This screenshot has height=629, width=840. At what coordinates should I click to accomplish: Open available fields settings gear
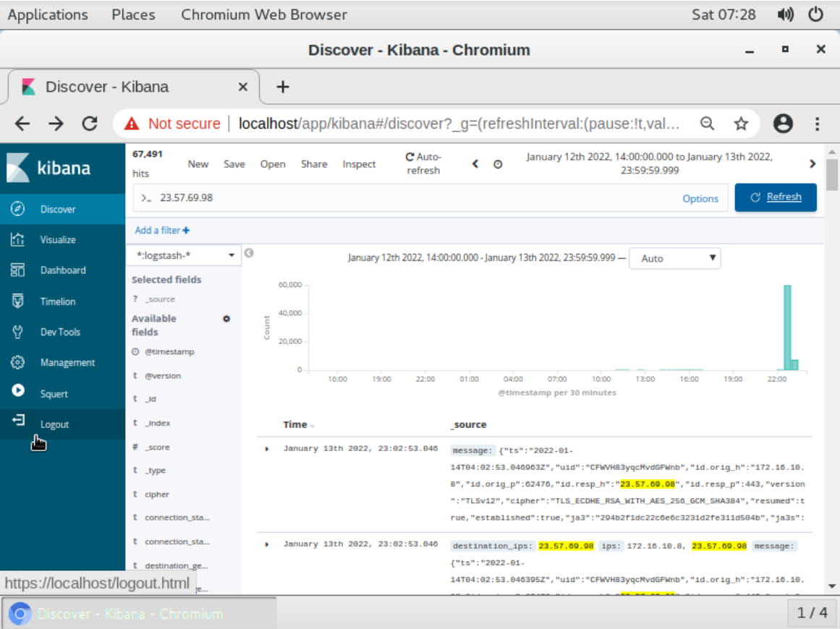[226, 319]
